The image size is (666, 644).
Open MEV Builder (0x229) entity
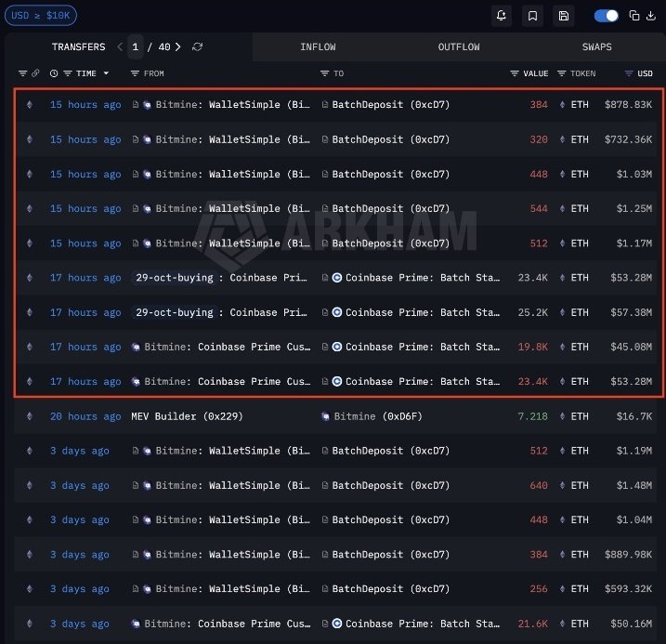click(187, 416)
